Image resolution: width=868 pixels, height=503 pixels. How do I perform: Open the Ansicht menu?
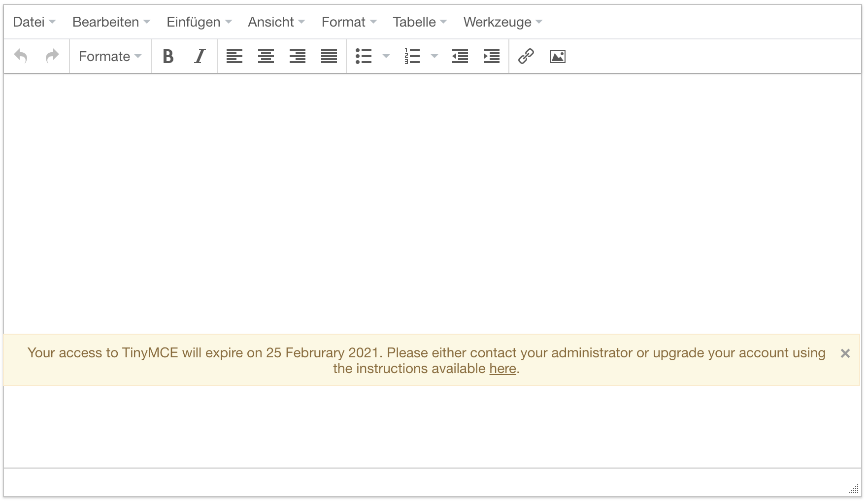(x=276, y=22)
